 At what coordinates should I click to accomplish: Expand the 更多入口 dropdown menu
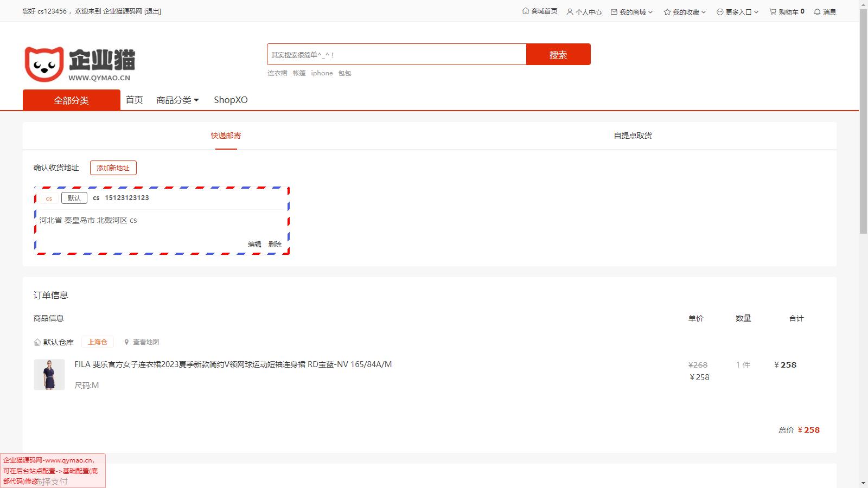click(x=738, y=12)
